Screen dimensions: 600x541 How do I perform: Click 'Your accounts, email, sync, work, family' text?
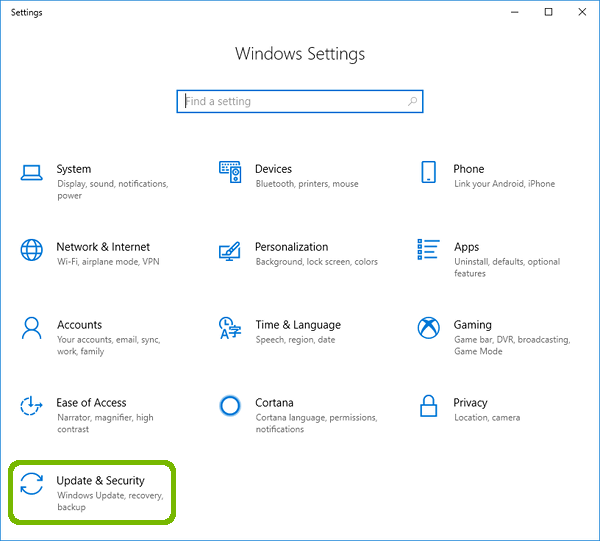coord(109,345)
